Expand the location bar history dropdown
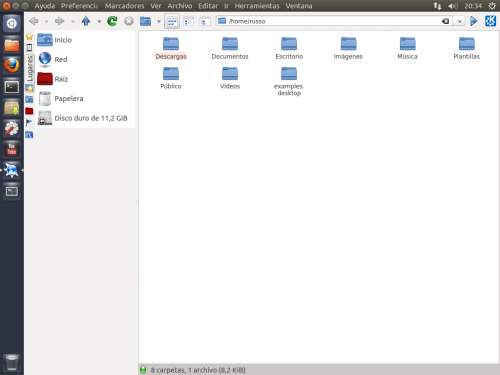The height and width of the screenshot is (375, 500). [460, 21]
